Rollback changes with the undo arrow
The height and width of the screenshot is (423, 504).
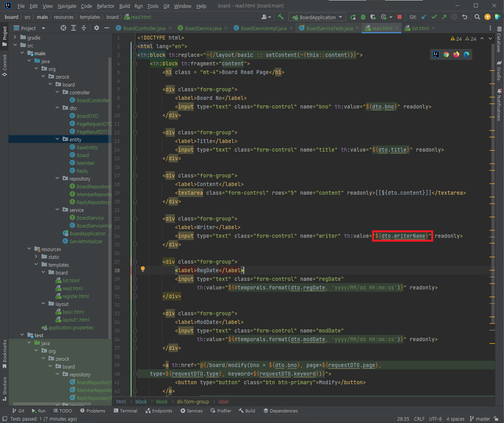464,17
